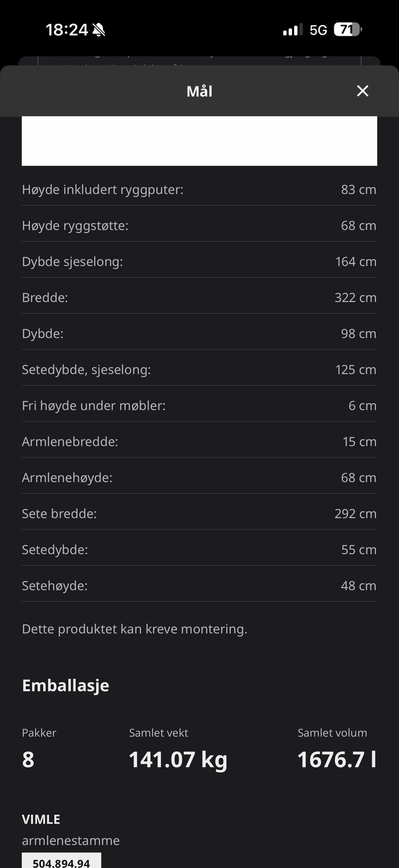399x868 pixels.
Task: Tap the 18:24 clock in status bar
Action: (66, 30)
